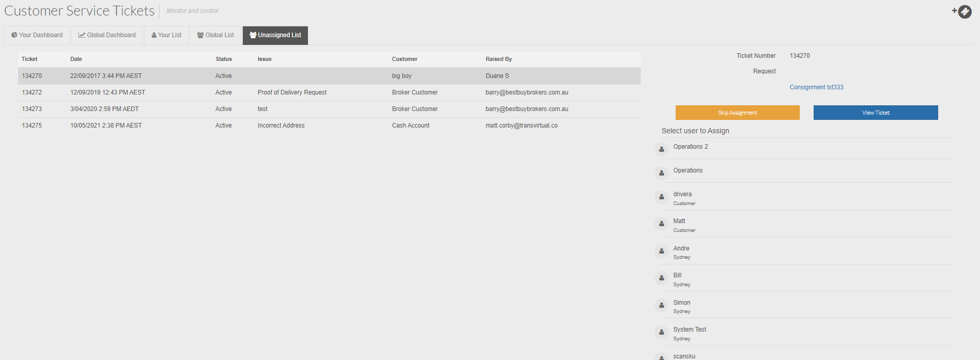Click the avatar icon beside Simon
Screen dimensions: 980x360
[x=661, y=305]
